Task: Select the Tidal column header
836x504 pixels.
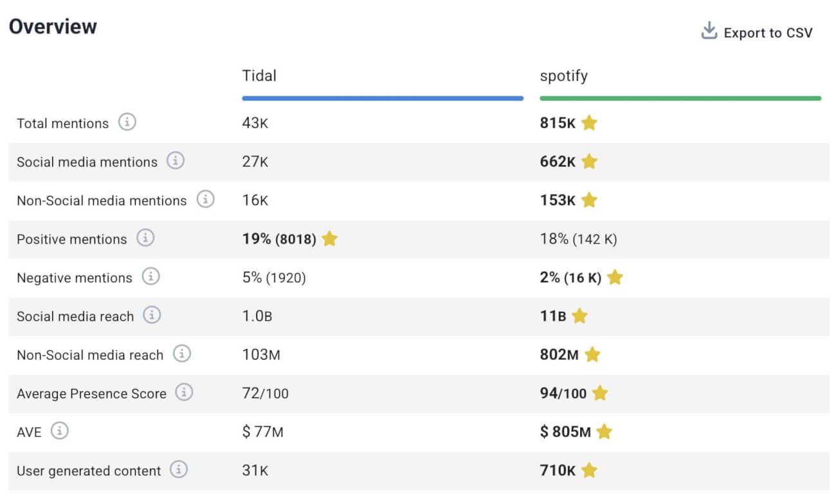Action: 259,76
